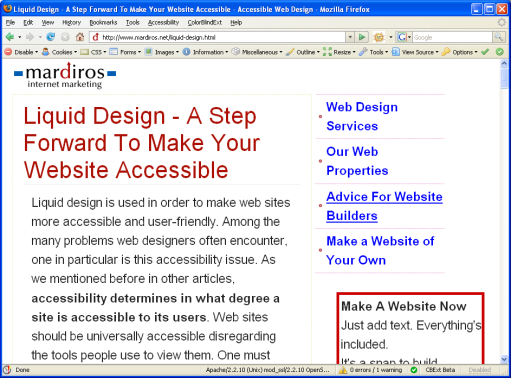Open the Bookmarks menu

pyautogui.click(x=103, y=22)
